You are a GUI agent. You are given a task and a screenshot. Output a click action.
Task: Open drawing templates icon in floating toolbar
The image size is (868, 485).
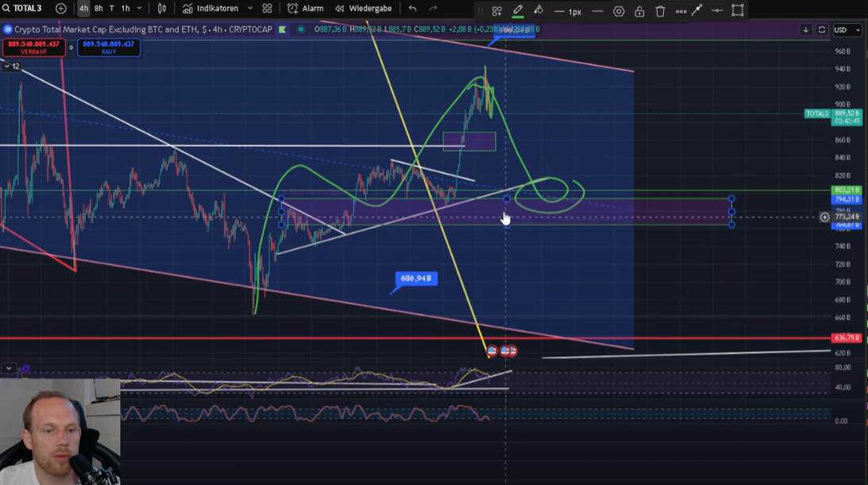(x=496, y=10)
